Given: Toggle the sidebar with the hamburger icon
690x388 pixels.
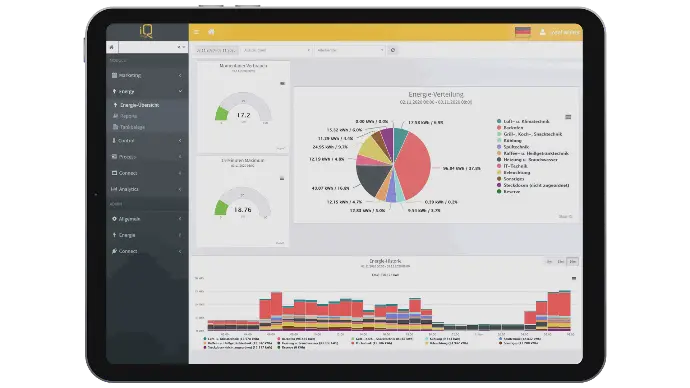Looking at the screenshot, I should pyautogui.click(x=197, y=32).
